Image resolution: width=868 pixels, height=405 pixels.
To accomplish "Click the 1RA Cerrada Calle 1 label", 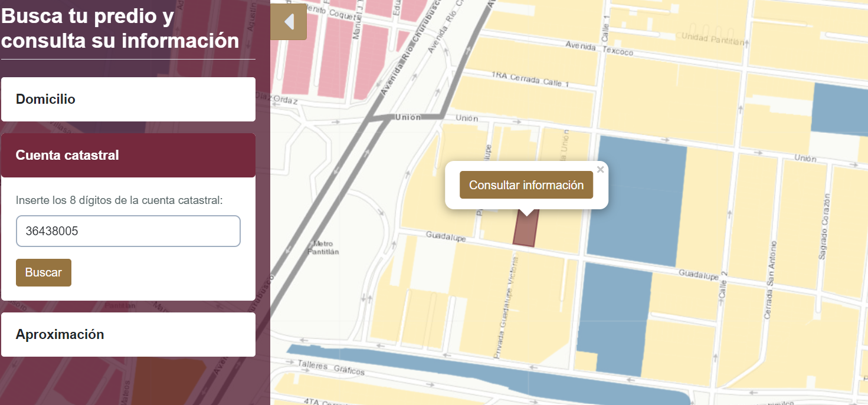I will coord(530,80).
